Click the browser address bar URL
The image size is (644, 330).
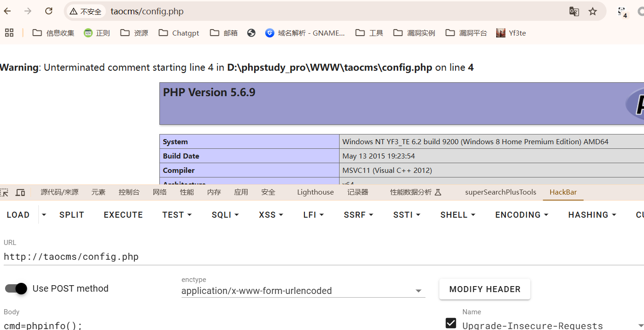point(147,12)
